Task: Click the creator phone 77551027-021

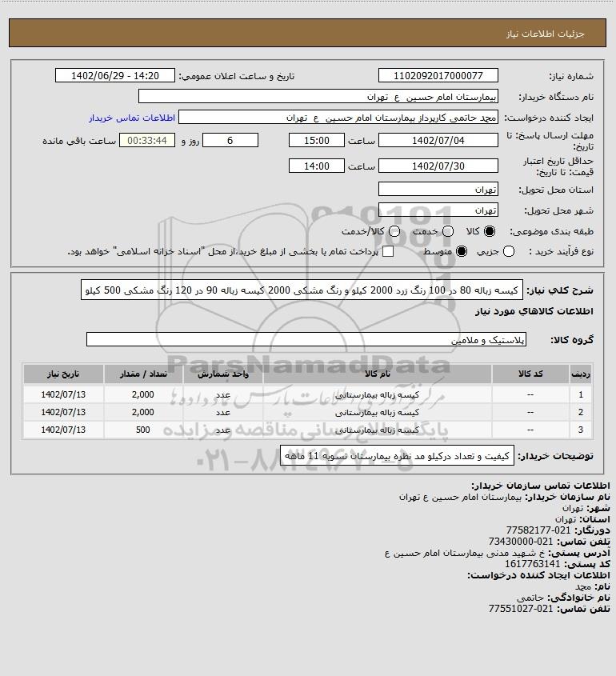Action: coord(521,609)
